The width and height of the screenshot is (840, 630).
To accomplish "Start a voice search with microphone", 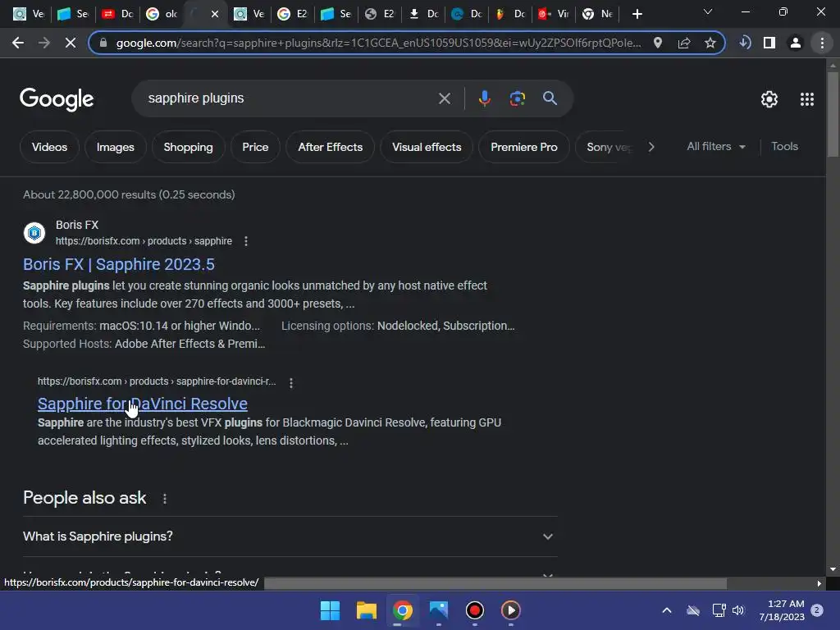I will pos(484,98).
